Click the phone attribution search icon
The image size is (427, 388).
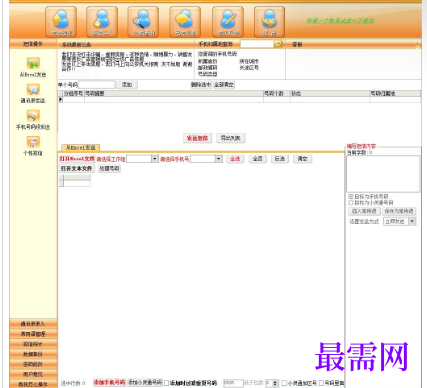click(278, 44)
